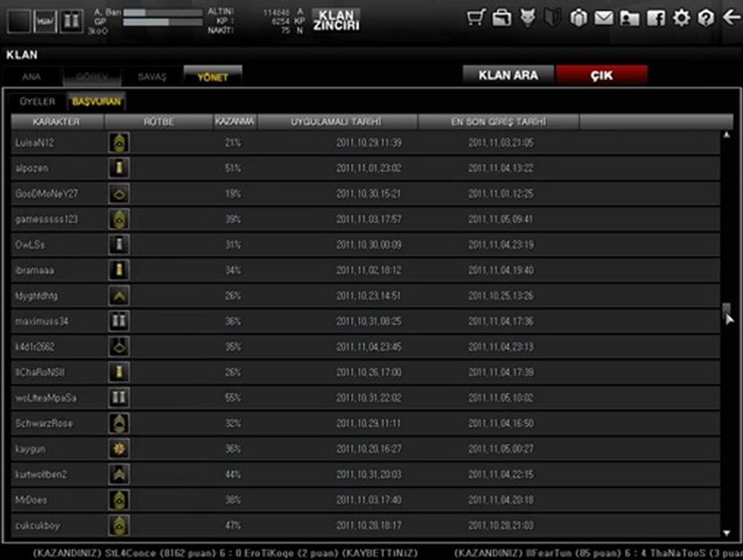743x560 pixels.
Task: Click the rank icon for SchwarzRose
Action: point(119,423)
